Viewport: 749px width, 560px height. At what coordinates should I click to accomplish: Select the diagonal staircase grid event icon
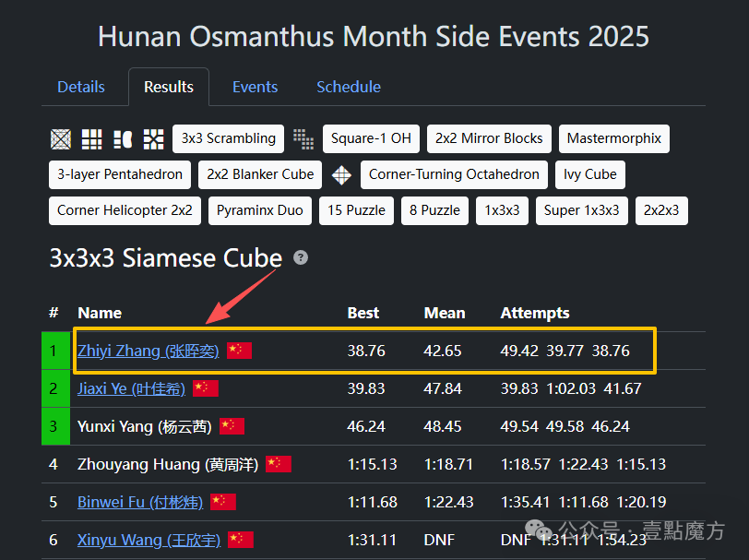(x=303, y=139)
